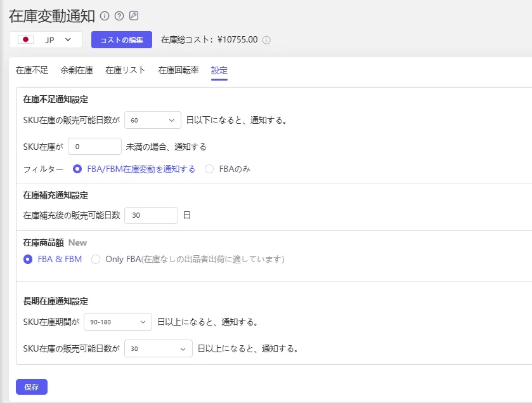Select the FBAのみ radio button

click(x=209, y=169)
